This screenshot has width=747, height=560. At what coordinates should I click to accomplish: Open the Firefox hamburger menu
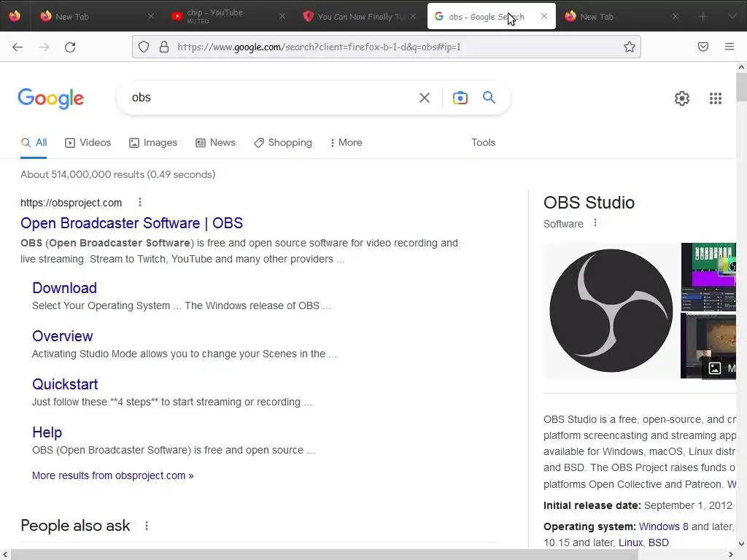click(x=729, y=47)
